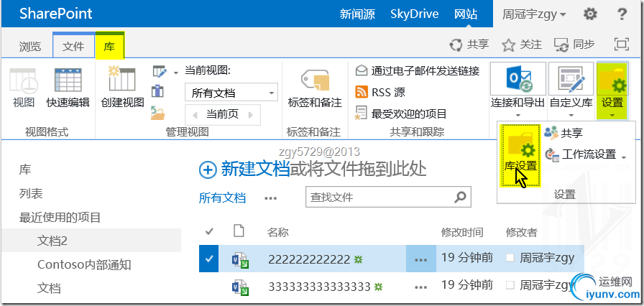The width and height of the screenshot is (644, 306).
Task: Sort by the 修改者 column header
Action: 522,232
